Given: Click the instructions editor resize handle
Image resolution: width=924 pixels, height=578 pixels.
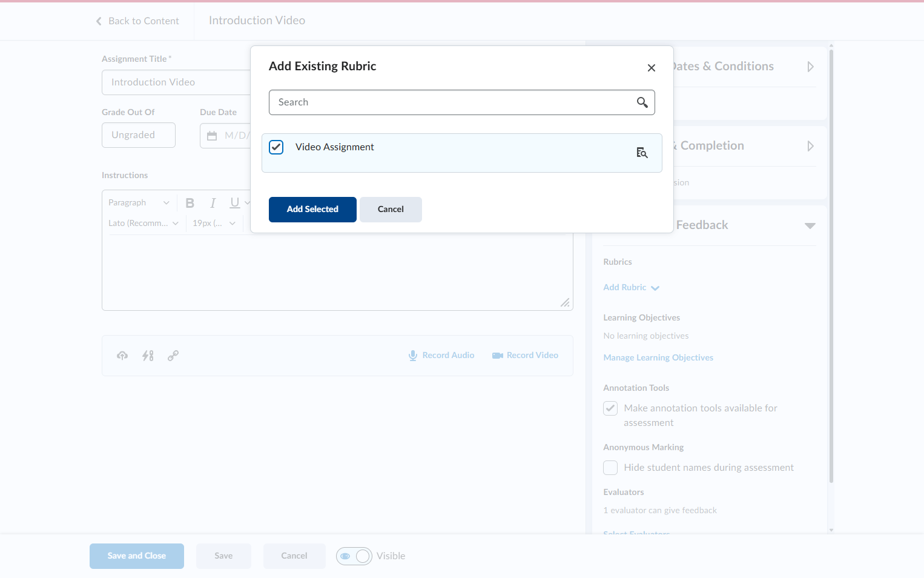Looking at the screenshot, I should (x=565, y=302).
